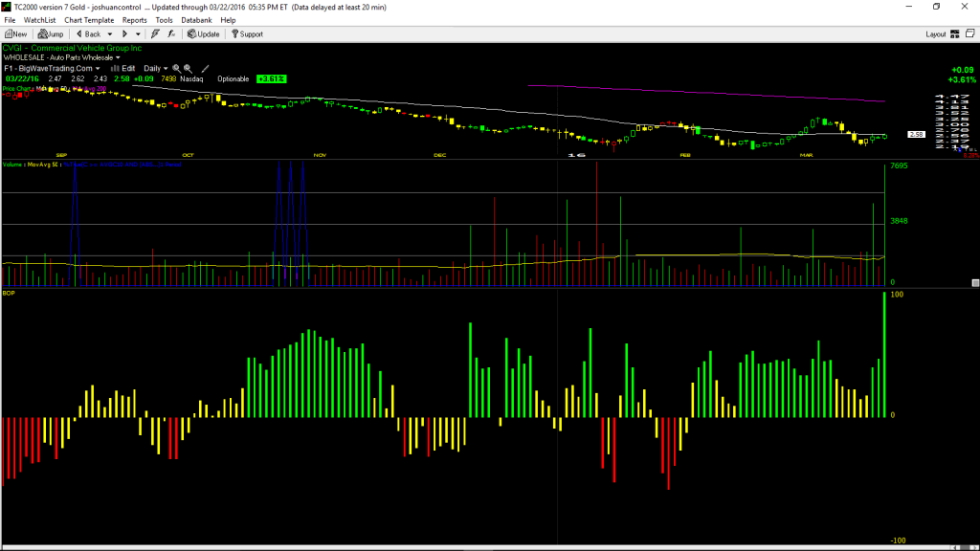The image size is (980, 551).
Task: Open the WHOLESALE Auto Parts Wholesale dropdown
Action: (x=61, y=57)
